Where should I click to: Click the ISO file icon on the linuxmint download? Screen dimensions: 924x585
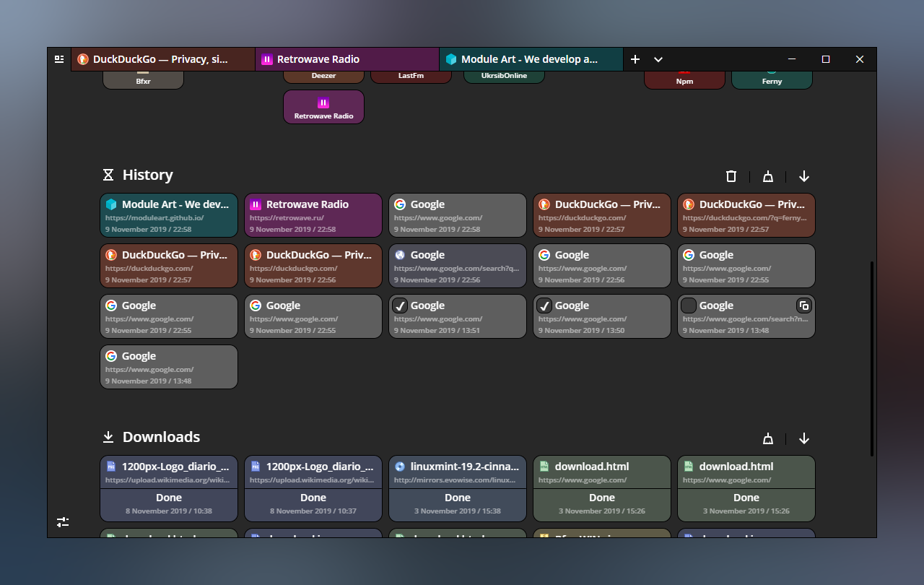pyautogui.click(x=400, y=467)
